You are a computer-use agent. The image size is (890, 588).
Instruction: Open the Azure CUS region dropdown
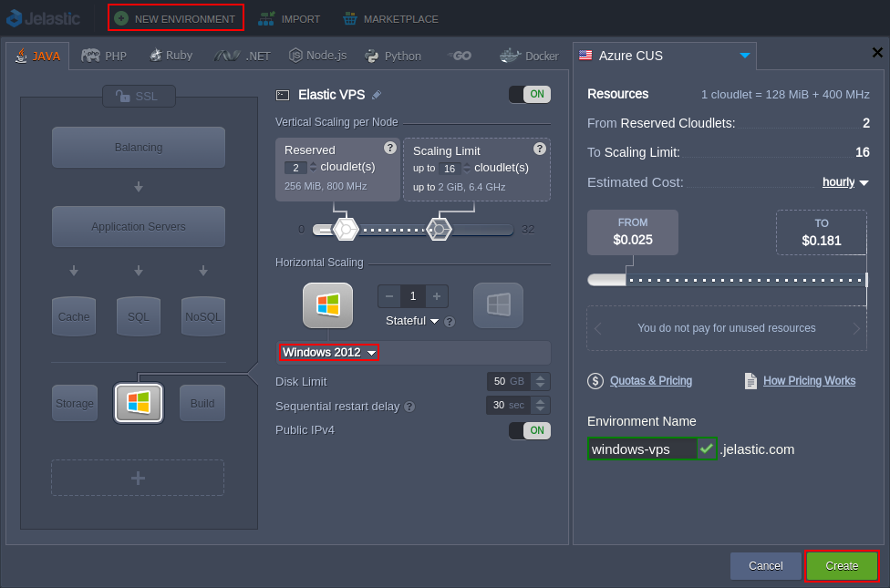point(665,56)
